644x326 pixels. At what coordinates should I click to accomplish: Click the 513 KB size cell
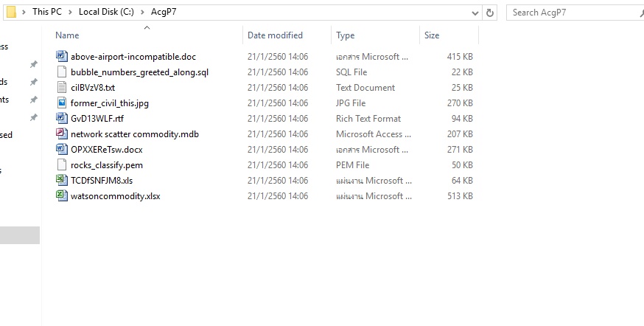(x=460, y=196)
